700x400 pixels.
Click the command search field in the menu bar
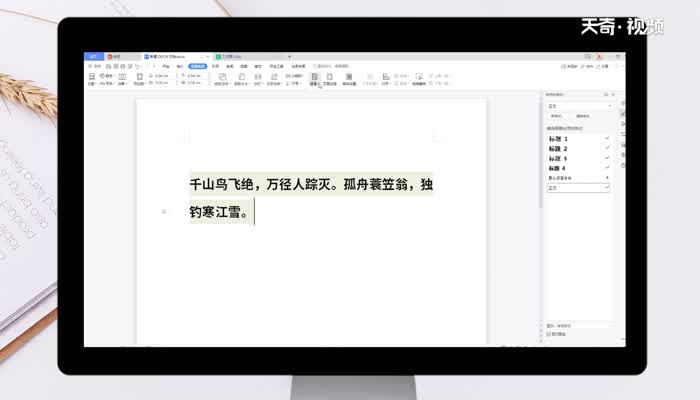coord(332,66)
